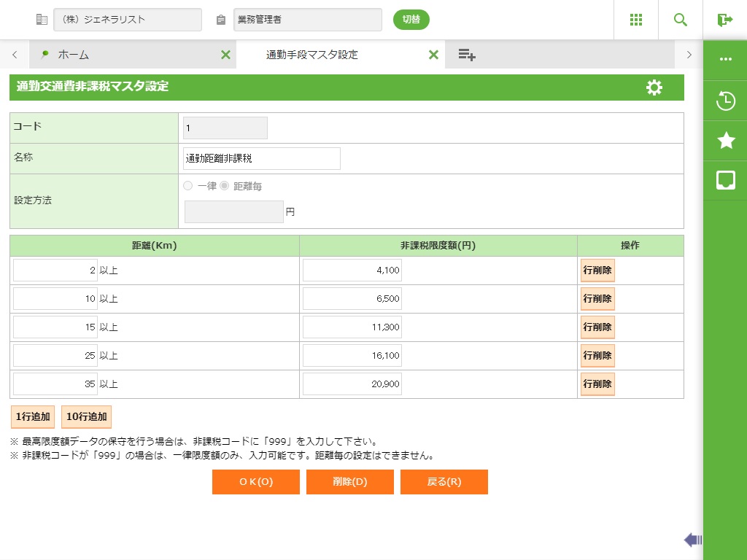The width and height of the screenshot is (747, 560).
Task: Click the settings gear in green header
Action: 654,87
